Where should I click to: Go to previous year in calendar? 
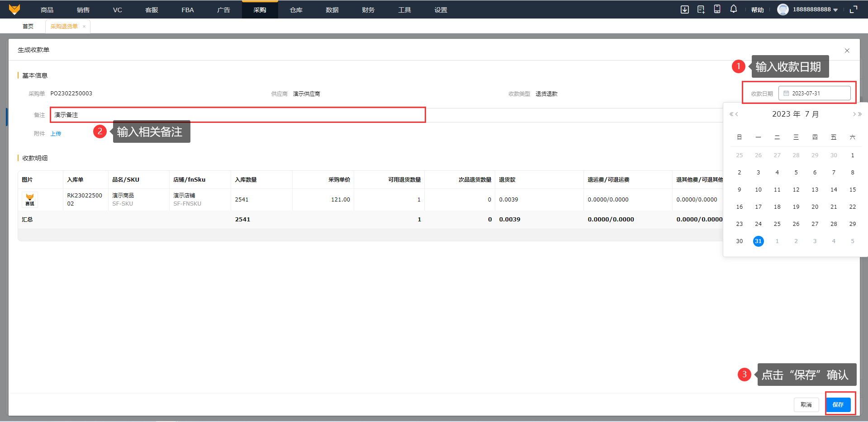tap(731, 114)
